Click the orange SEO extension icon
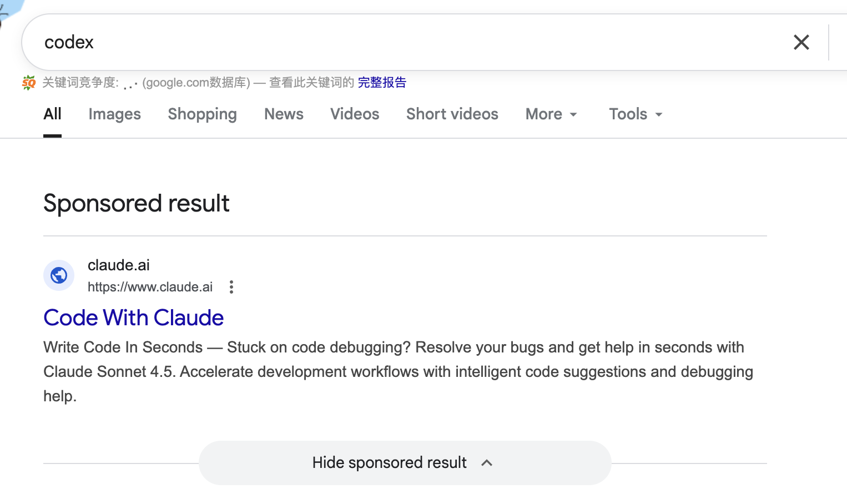The width and height of the screenshot is (847, 504). tap(29, 83)
